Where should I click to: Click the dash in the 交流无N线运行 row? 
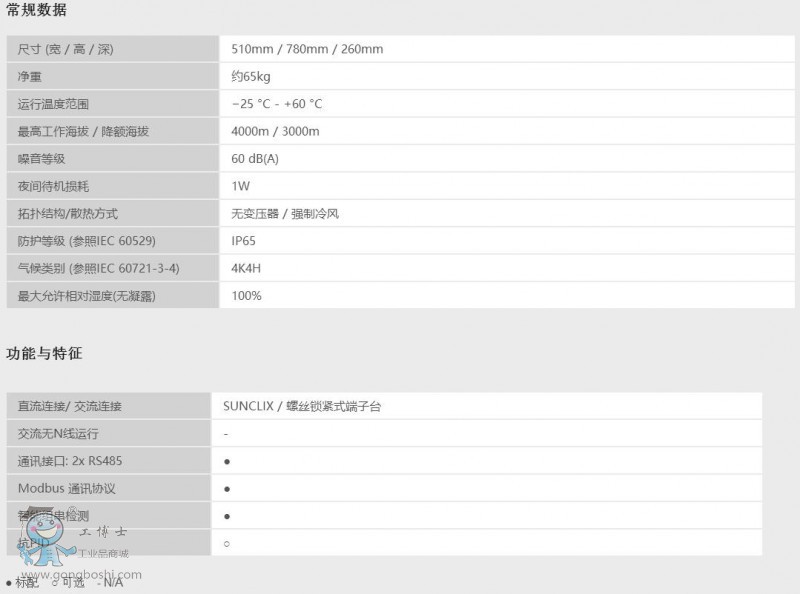[227, 434]
